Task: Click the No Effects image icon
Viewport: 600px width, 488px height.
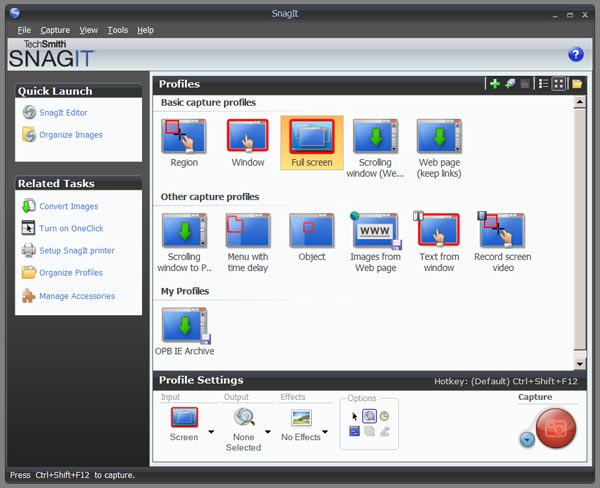Action: (301, 418)
